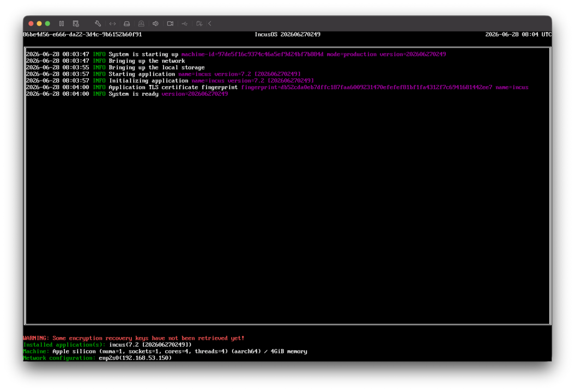The height and width of the screenshot is (392, 575).
Task: Click the 'Installed application(s):' label
Action: (64, 345)
